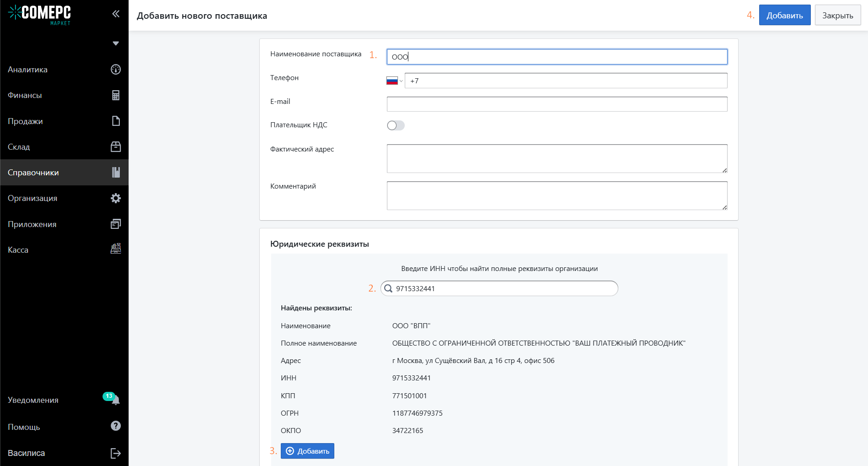Click the E-mail input field
868x466 pixels.
557,104
